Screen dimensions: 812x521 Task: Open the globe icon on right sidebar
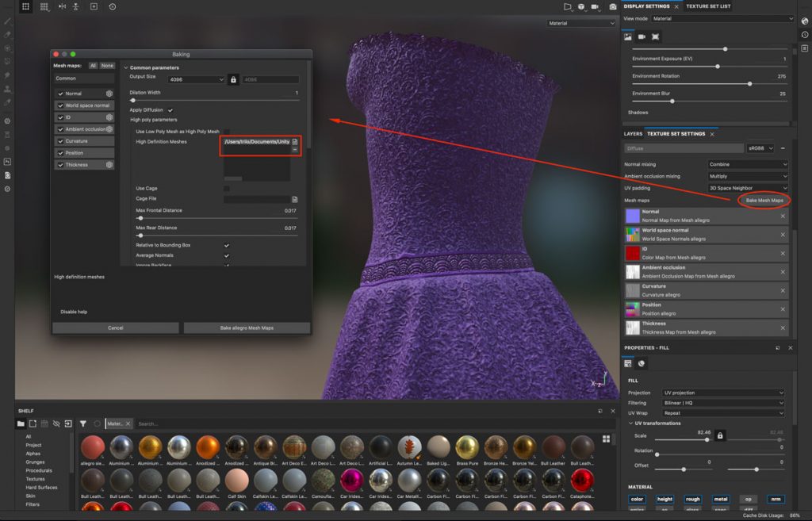[x=805, y=21]
